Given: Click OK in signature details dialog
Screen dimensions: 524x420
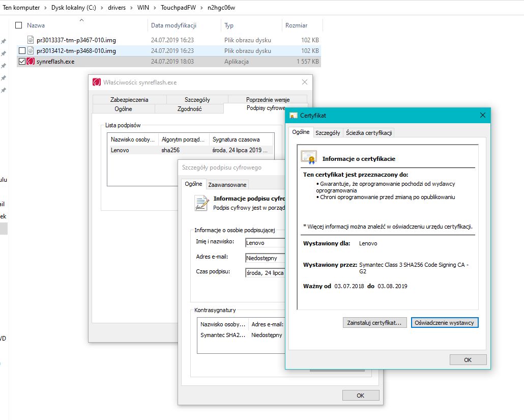Looking at the screenshot, I should pos(361,396).
